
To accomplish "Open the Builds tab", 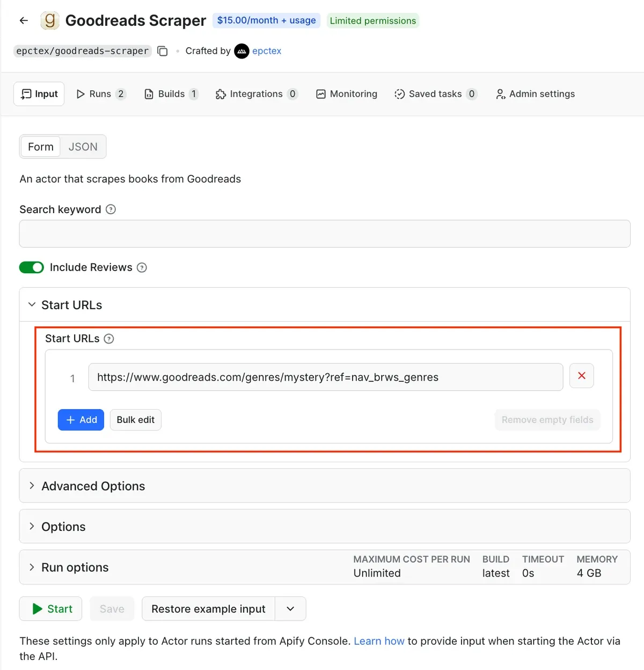I will pos(172,94).
